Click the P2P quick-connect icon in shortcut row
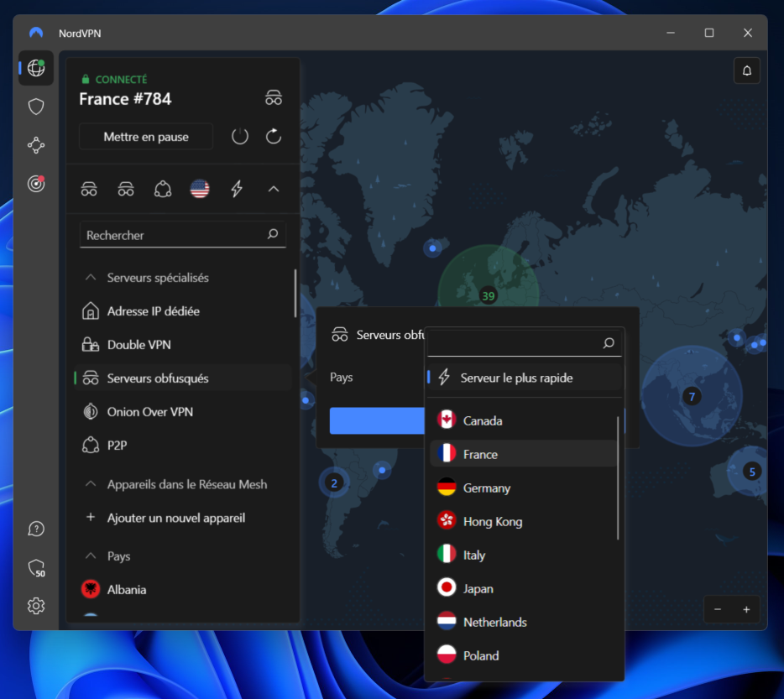Screen dimensions: 784x699 pos(163,189)
